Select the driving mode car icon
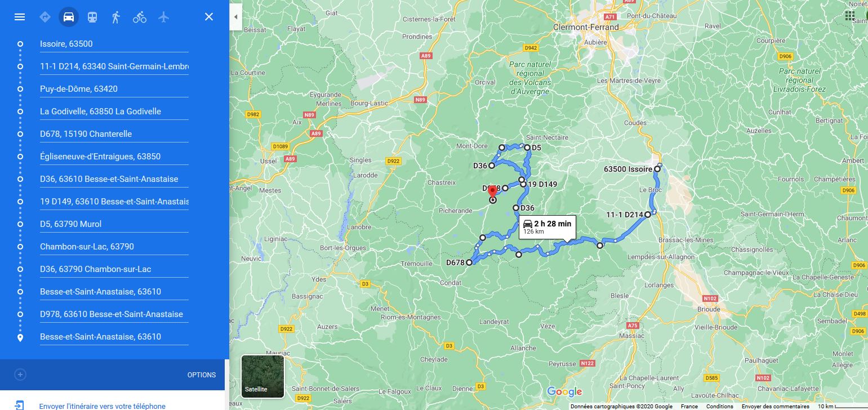 click(69, 17)
